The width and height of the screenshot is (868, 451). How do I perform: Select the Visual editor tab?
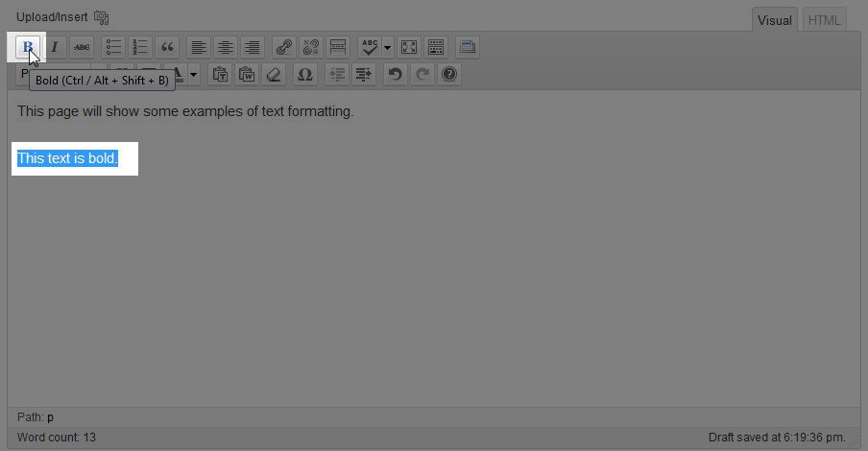[x=775, y=20]
